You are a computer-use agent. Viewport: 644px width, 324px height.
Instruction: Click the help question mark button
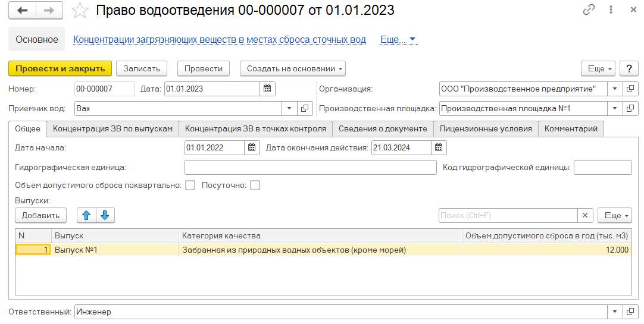tap(629, 68)
